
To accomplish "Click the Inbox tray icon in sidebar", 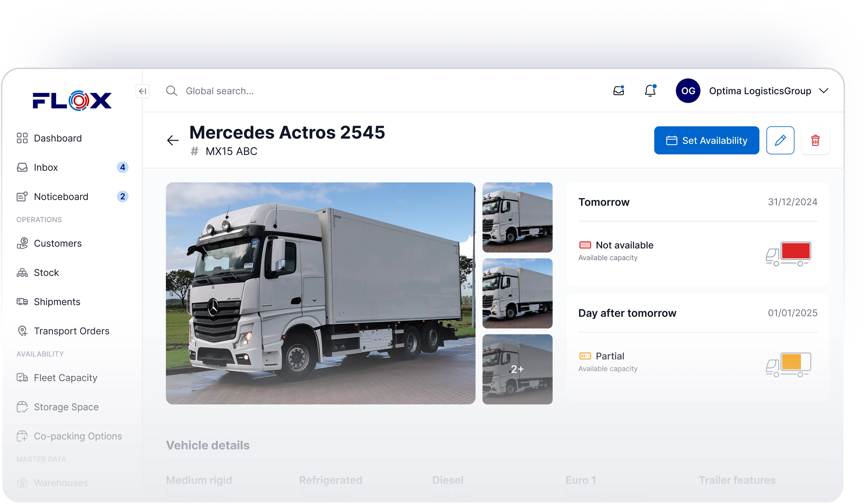I will [22, 167].
